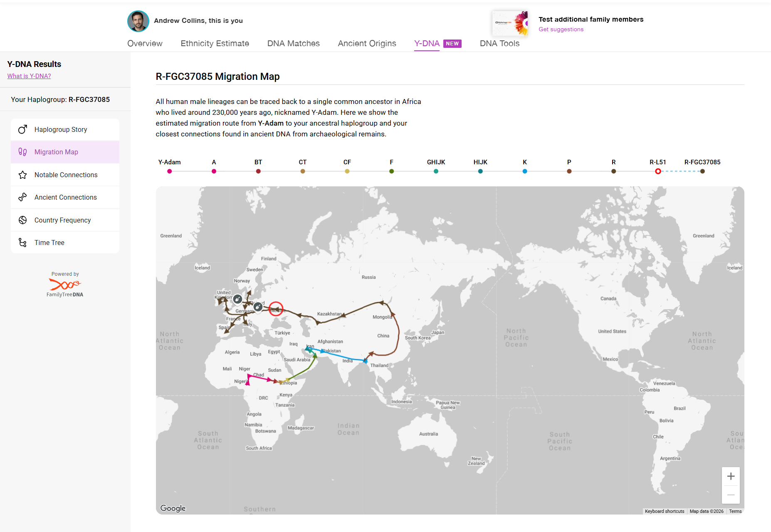
Task: Click the Haplogroup Story male symbol icon
Action: (23, 129)
